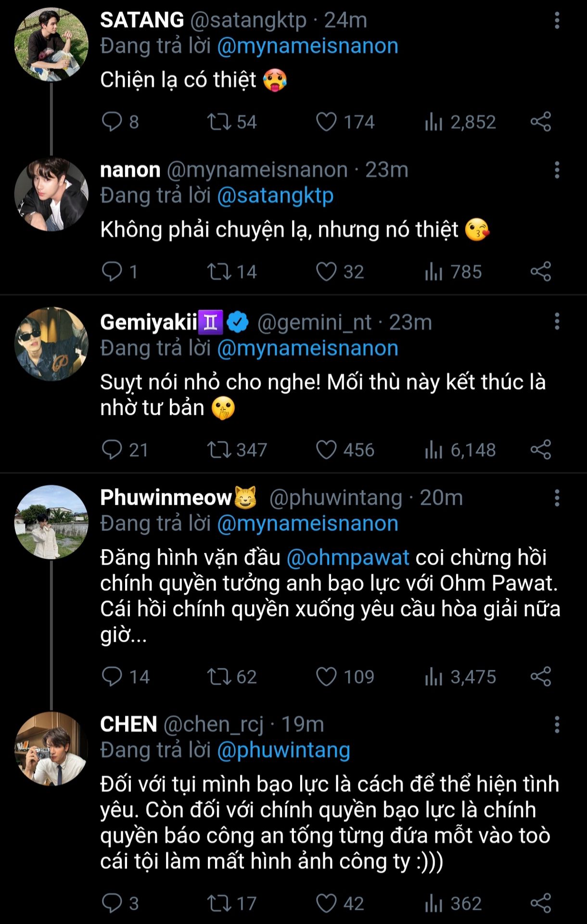The width and height of the screenshot is (587, 924).
Task: Retweet Gemiyakii's tweet with 347 retweets
Action: tap(219, 450)
